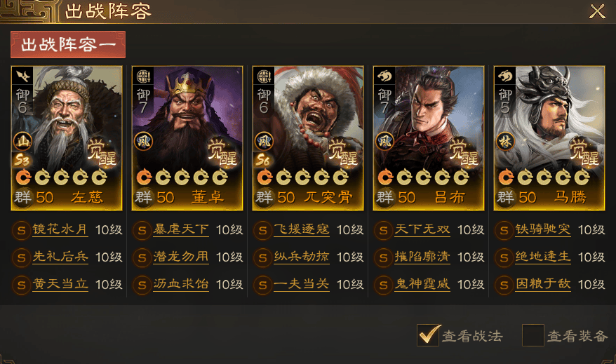Click the S rank icon beside 暴虐天下

coord(142,231)
